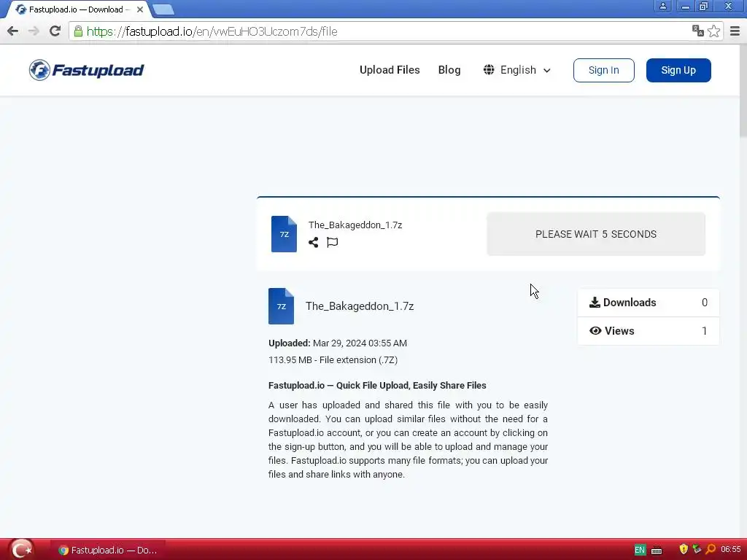Open the Start button on taskbar
Screen dimensions: 747x560
click(21, 550)
